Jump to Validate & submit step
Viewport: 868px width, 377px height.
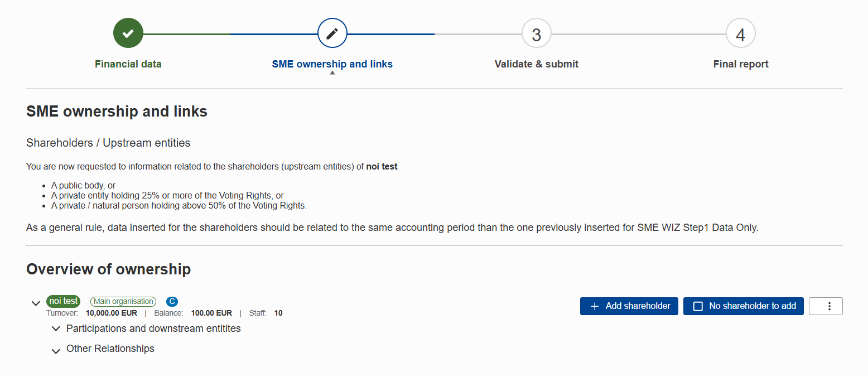click(537, 64)
